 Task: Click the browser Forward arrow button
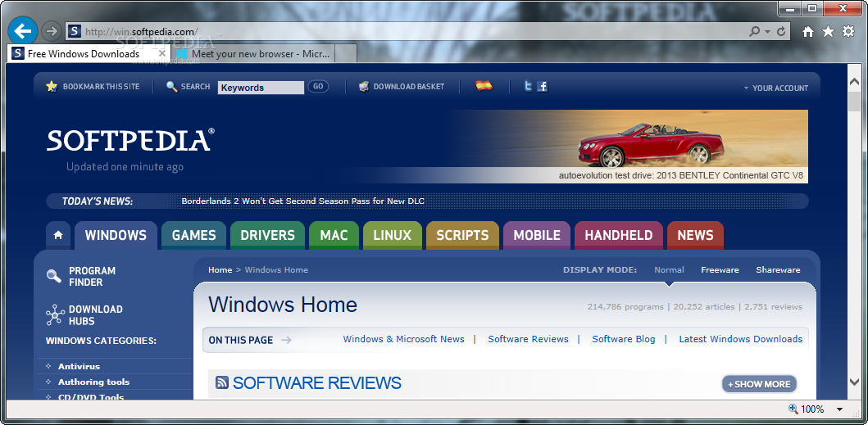[x=52, y=32]
